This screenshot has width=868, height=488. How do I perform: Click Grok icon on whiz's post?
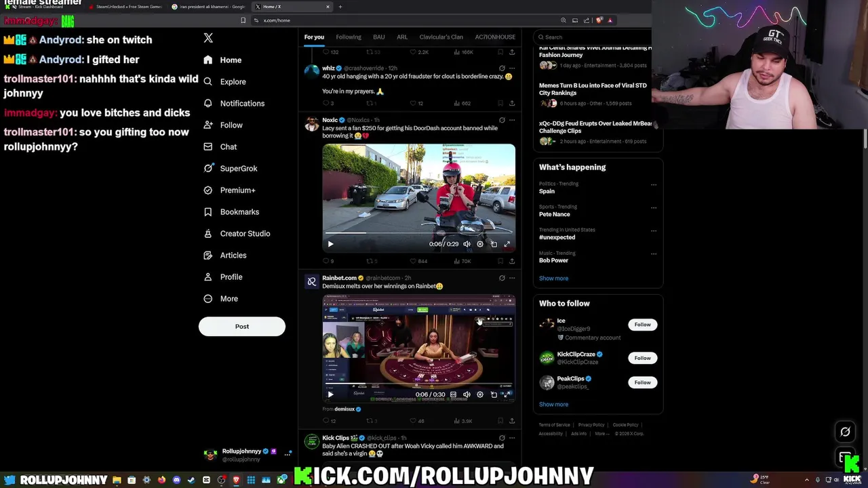click(x=502, y=68)
